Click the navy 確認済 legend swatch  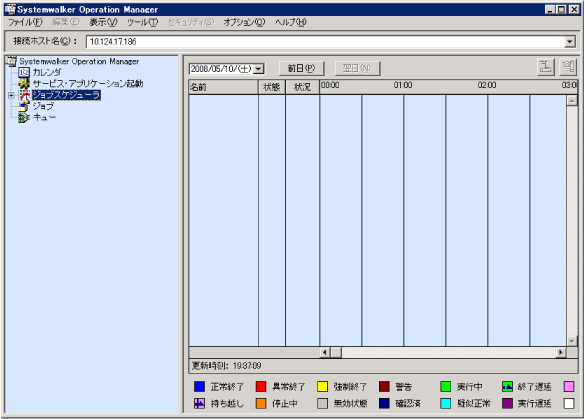pyautogui.click(x=384, y=403)
